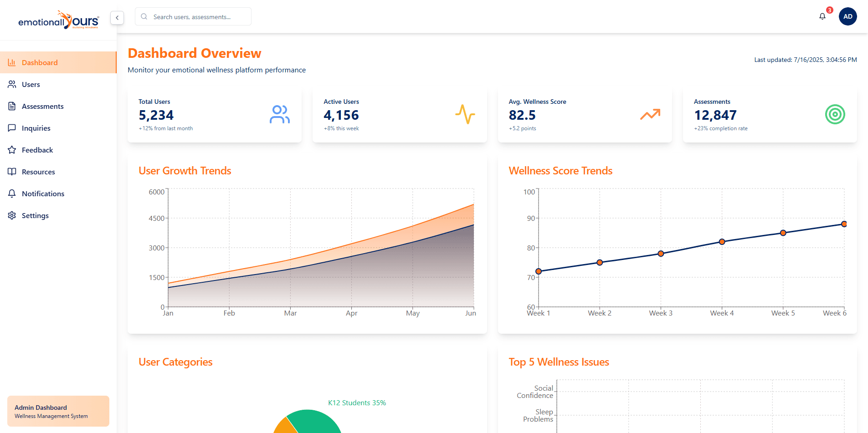Screen dimensions: 868x433
Task: Open Users in the sidebar
Action: [x=31, y=84]
